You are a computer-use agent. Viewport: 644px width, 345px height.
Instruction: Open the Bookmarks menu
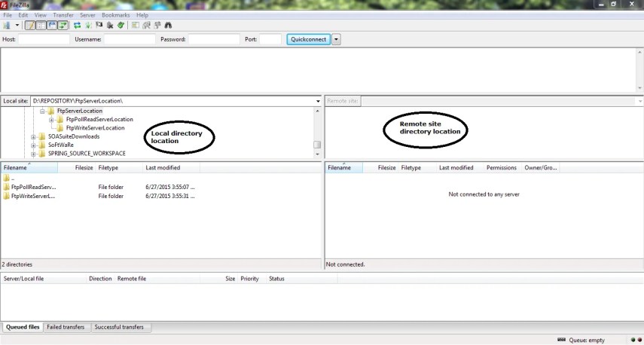coord(116,15)
